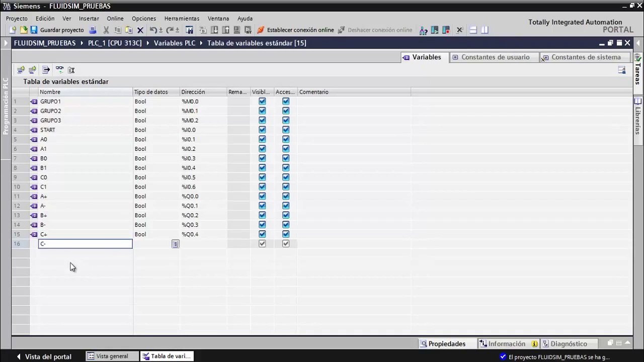Click the Open project toolbar icon
The height and width of the screenshot is (362, 644).
click(x=23, y=30)
